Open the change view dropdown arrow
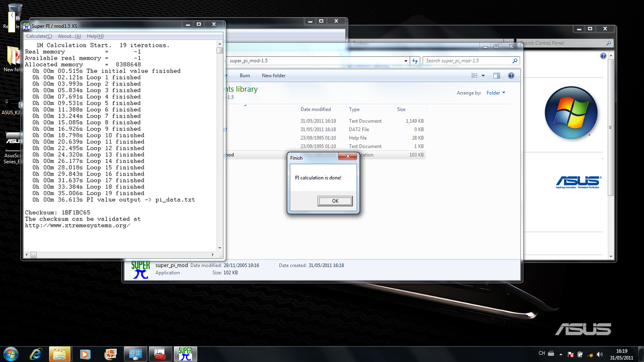Image resolution: width=644 pixels, height=362 pixels. (484, 75)
